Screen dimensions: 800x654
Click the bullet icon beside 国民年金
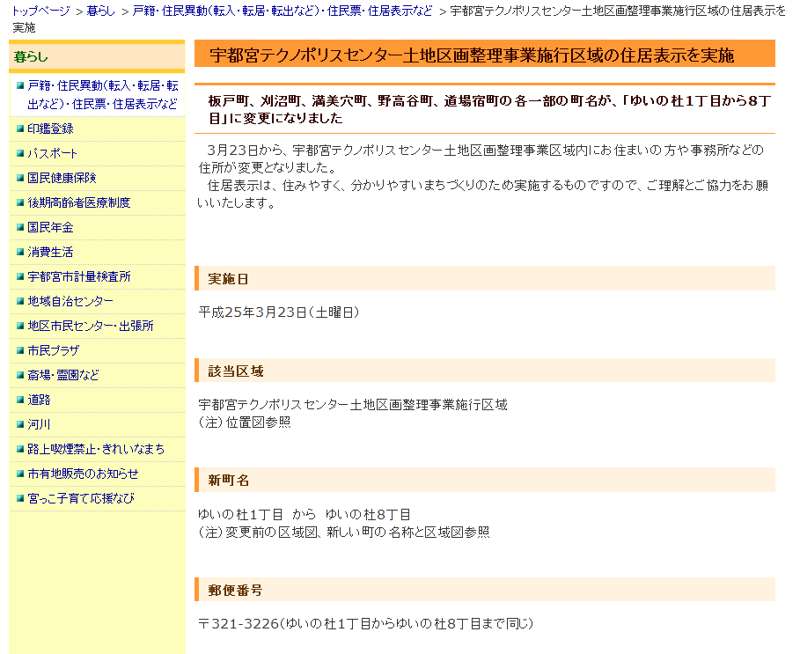[x=20, y=227]
